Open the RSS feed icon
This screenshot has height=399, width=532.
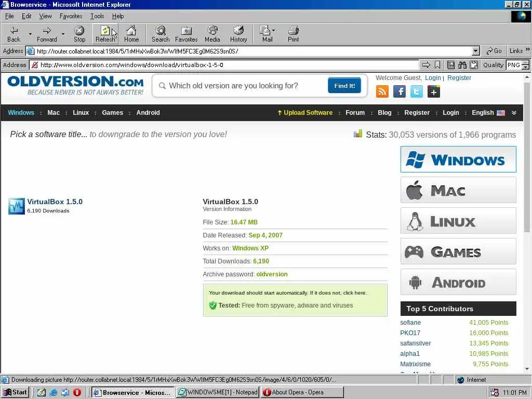click(382, 91)
